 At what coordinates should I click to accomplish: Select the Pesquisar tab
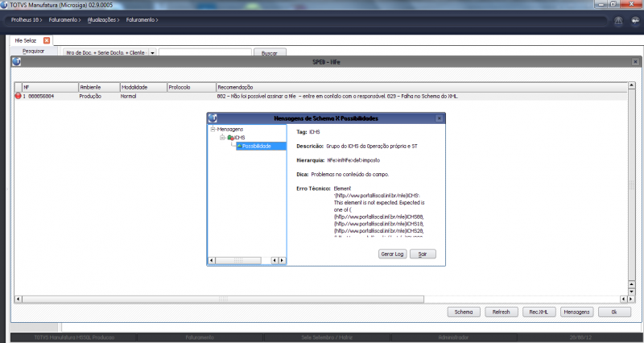33,51
